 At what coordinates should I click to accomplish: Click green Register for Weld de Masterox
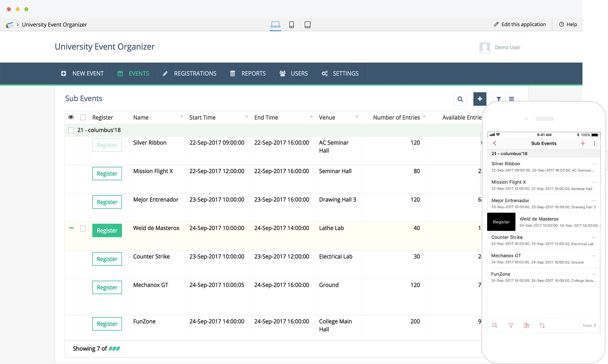pos(107,230)
